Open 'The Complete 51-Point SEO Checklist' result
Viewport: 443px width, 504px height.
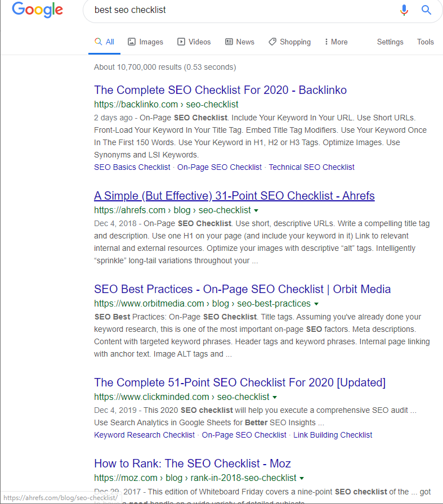pos(240,382)
